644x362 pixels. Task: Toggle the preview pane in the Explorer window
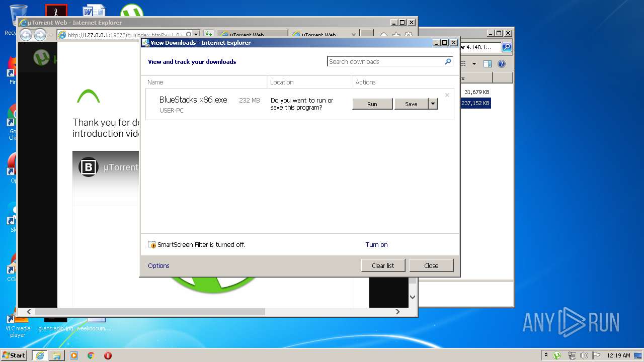[487, 64]
